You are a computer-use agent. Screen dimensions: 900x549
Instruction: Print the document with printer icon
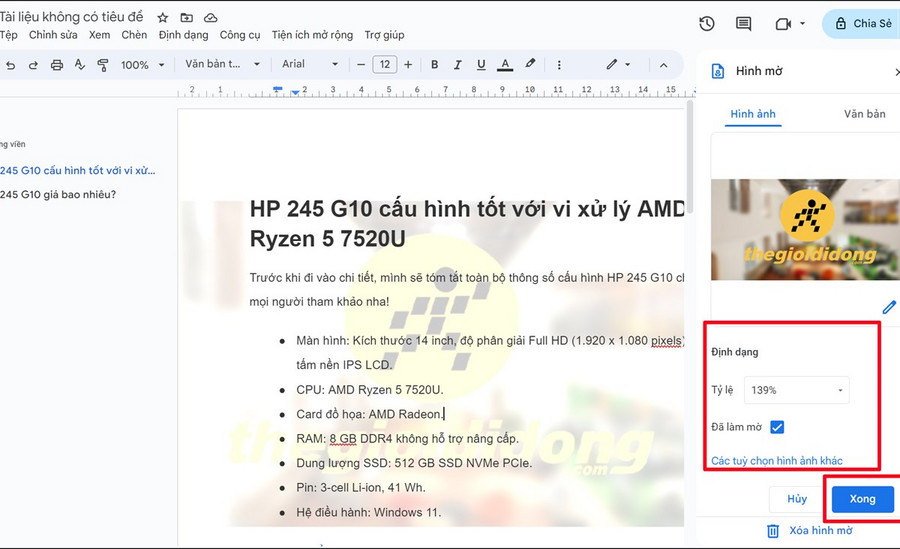(x=56, y=65)
